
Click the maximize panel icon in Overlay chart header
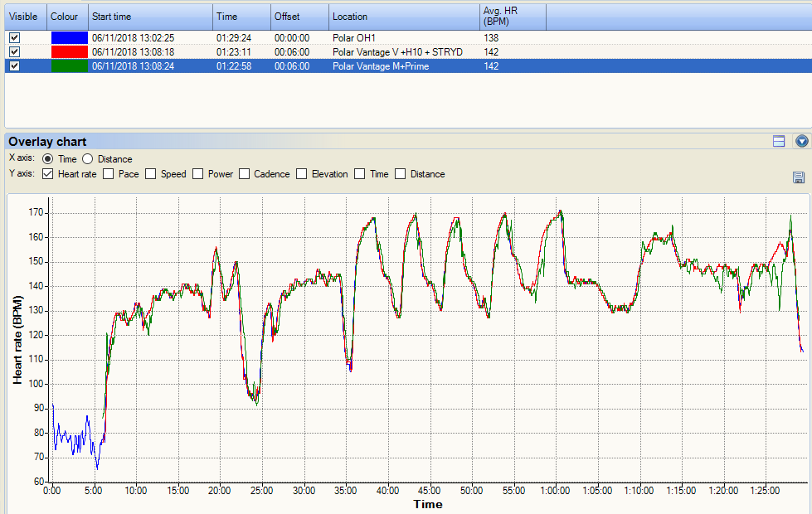coord(779,142)
